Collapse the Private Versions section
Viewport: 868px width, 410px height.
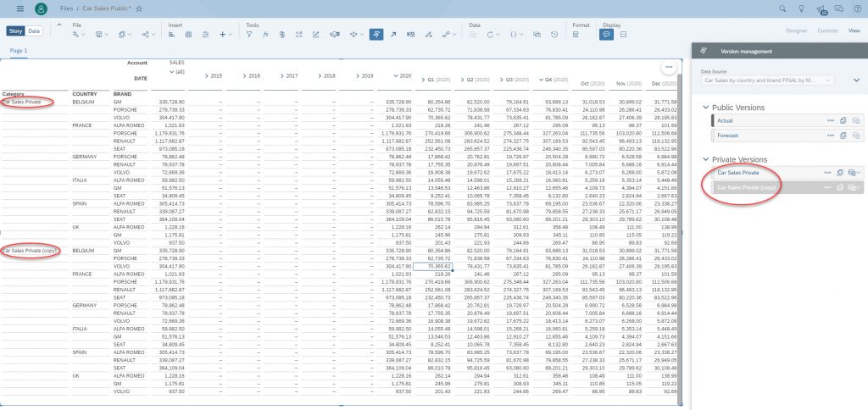coord(705,159)
